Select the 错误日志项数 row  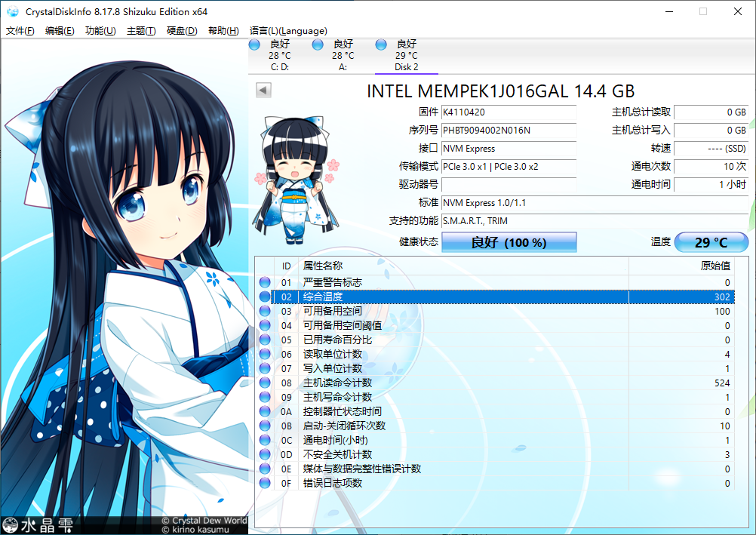tap(495, 483)
